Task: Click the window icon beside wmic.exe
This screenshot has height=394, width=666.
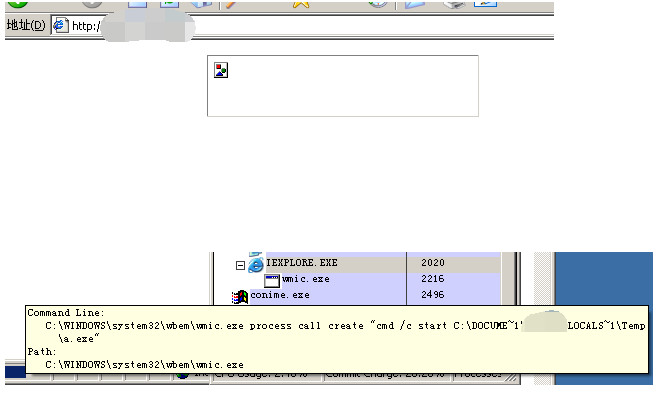Action: 272,280
